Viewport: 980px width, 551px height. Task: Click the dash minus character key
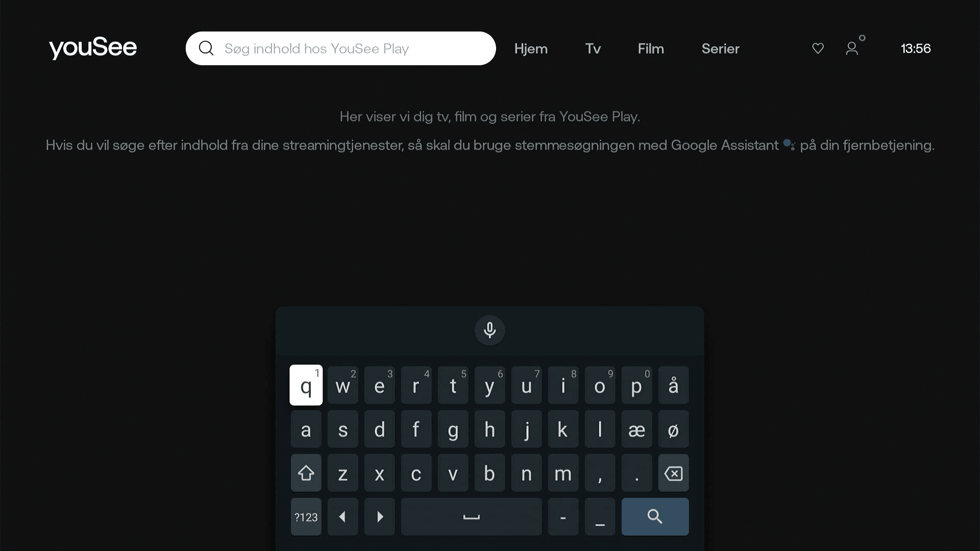(563, 517)
